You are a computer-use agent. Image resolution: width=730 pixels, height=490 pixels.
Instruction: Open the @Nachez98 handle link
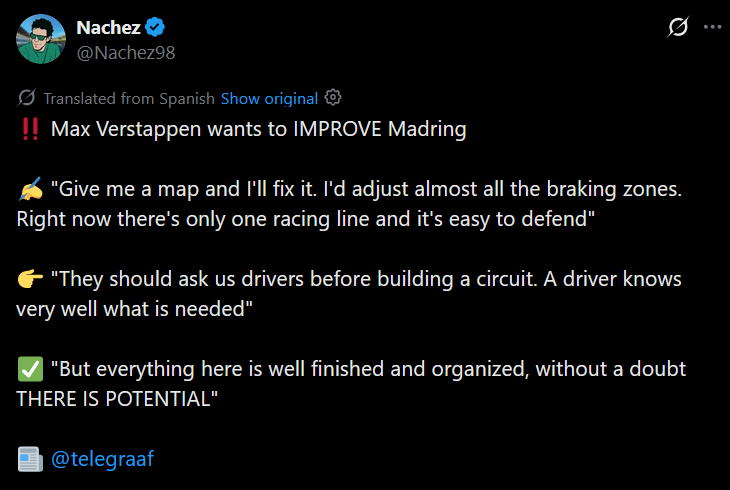pos(126,53)
